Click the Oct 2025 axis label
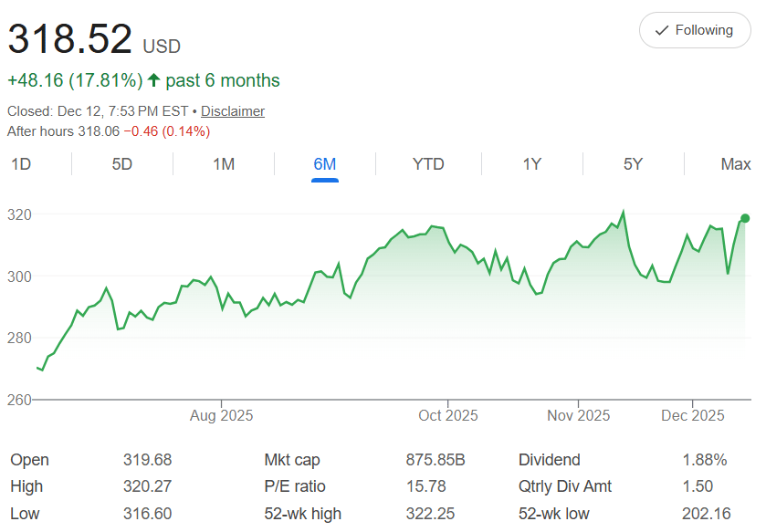The image size is (766, 532). coord(447,416)
